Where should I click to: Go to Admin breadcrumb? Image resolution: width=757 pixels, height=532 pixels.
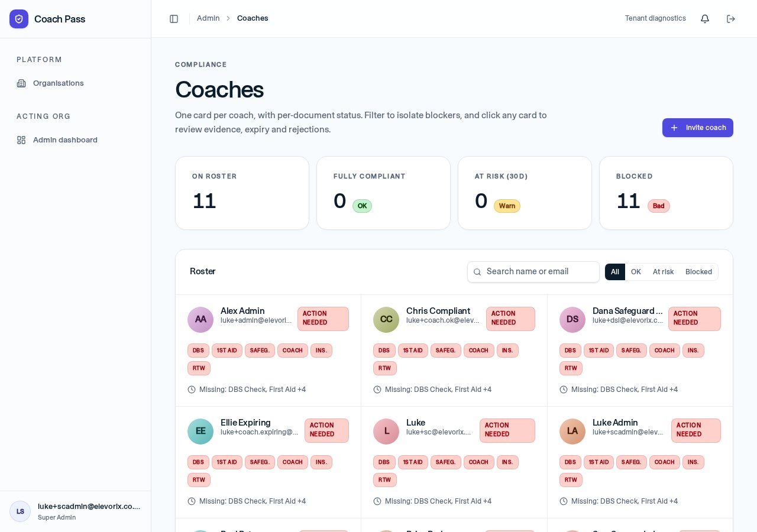coord(208,18)
